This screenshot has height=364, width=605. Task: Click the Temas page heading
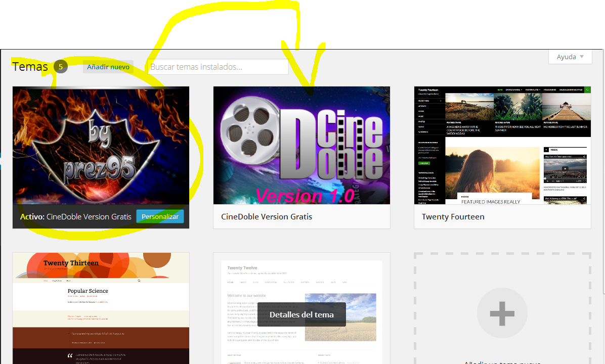click(30, 67)
